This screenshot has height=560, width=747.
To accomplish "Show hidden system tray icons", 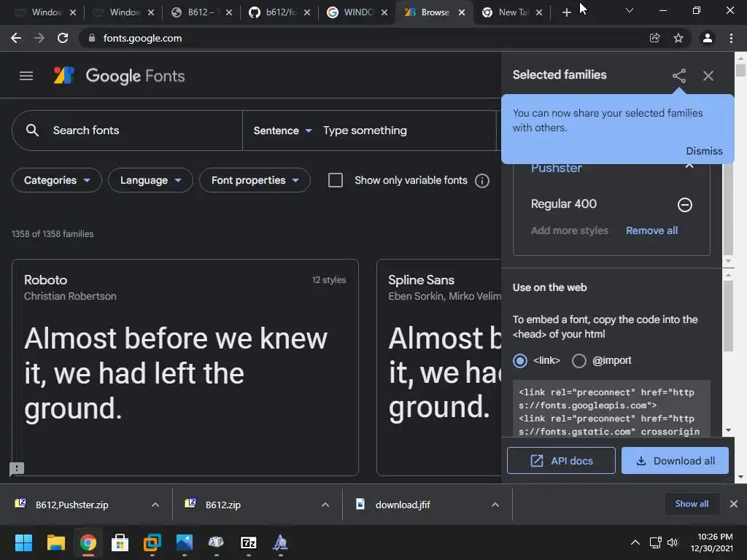I will 635,542.
